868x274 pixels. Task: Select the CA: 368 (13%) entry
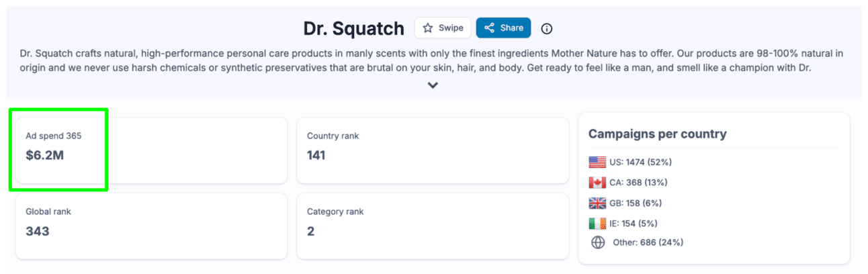(638, 183)
